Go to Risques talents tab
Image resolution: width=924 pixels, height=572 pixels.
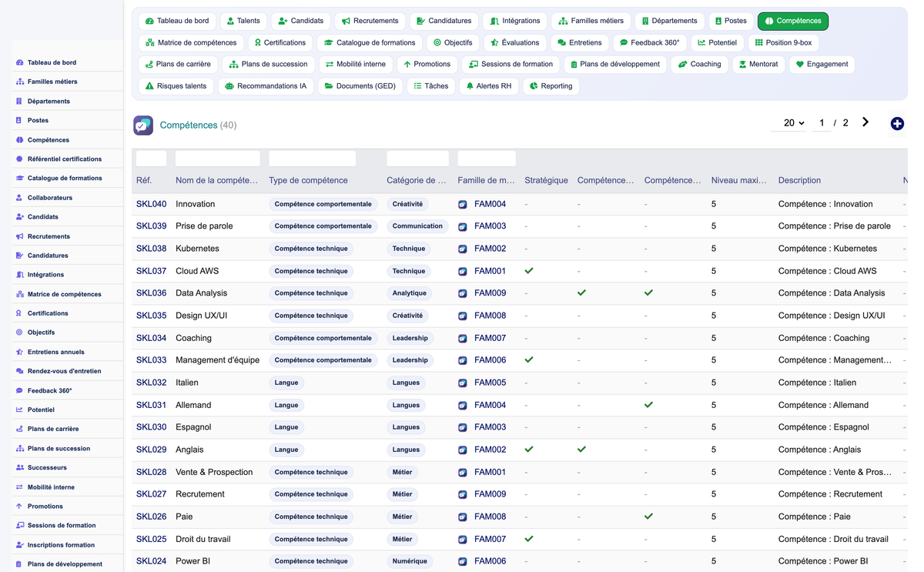(x=176, y=86)
